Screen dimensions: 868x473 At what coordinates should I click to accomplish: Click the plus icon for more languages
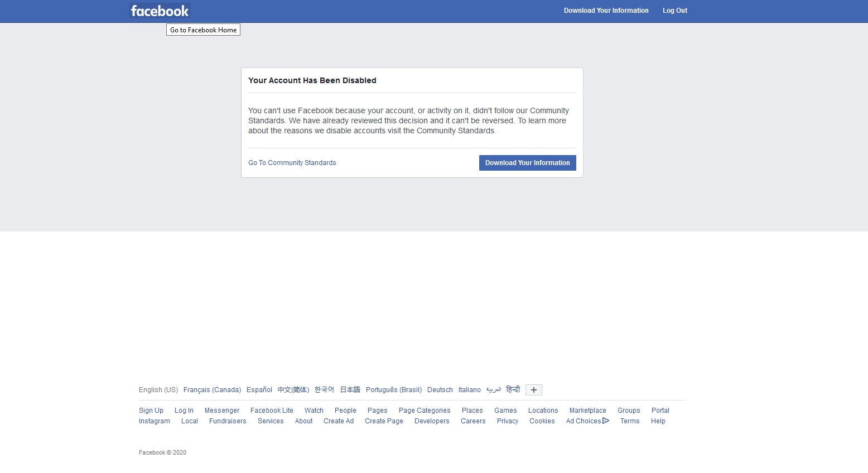tap(534, 390)
